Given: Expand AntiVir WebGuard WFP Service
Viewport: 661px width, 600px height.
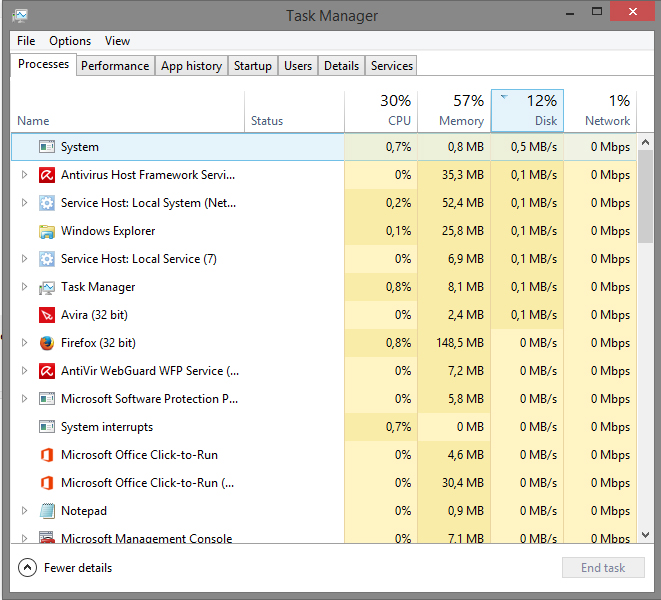Looking at the screenshot, I should [24, 371].
